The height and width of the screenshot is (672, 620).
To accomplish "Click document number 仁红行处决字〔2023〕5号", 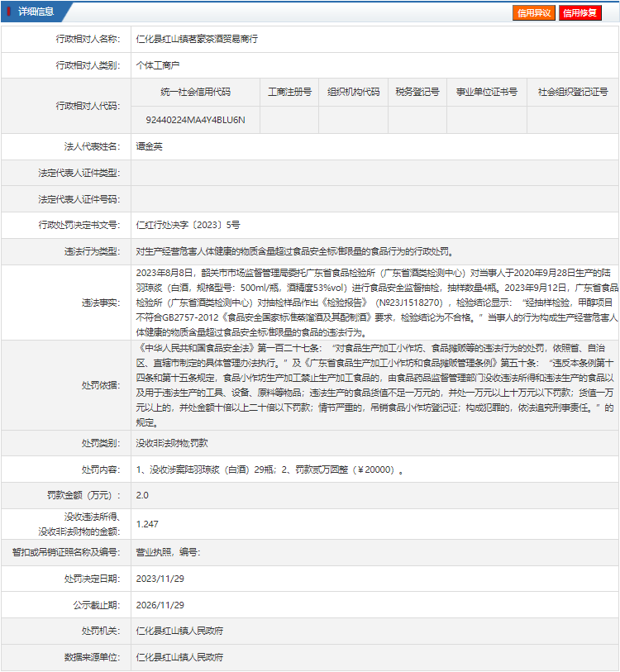I will pos(188,225).
